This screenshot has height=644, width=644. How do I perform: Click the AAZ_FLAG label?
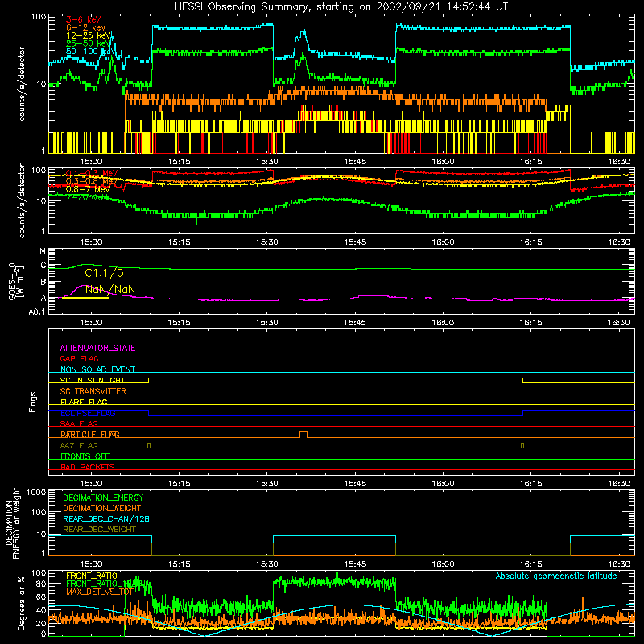coord(79,445)
